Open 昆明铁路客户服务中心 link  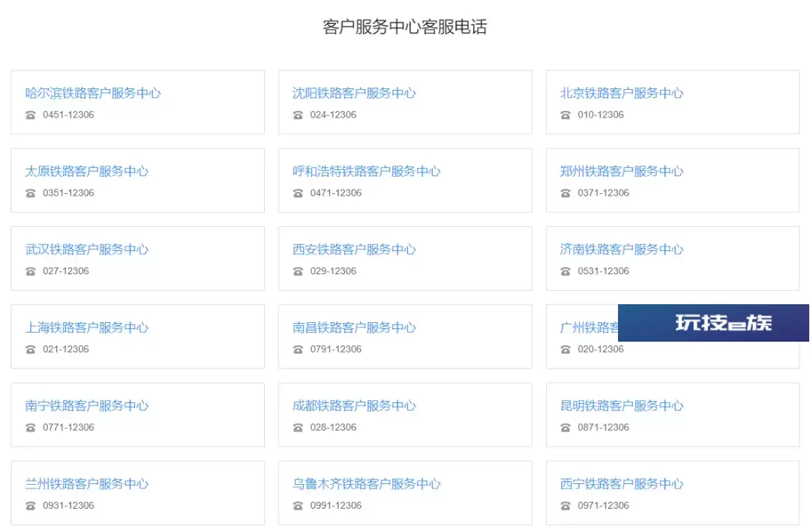tap(622, 405)
